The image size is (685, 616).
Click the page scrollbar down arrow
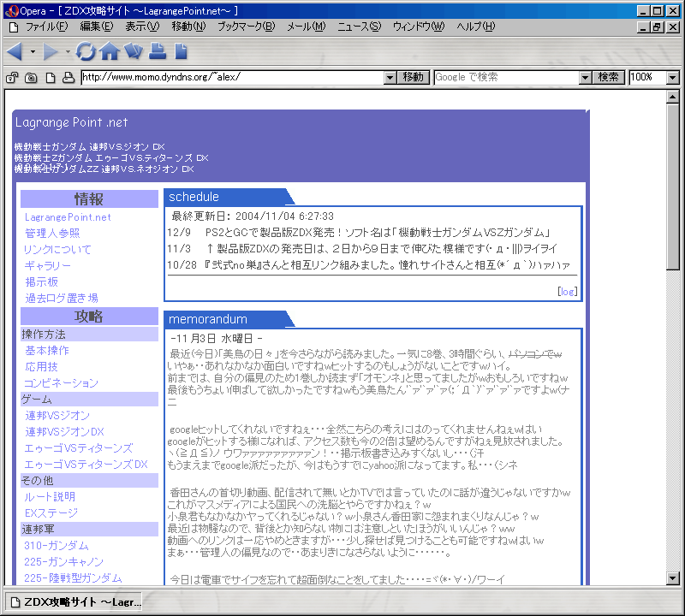pos(673,579)
